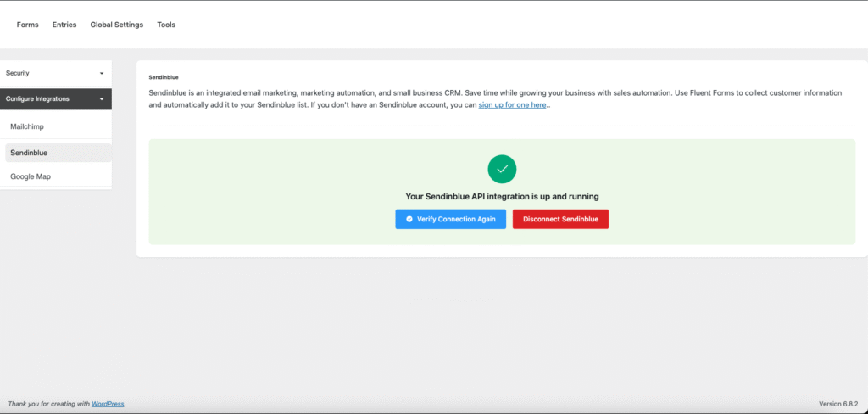The width and height of the screenshot is (868, 414).
Task: Click the check icon inside Verify button
Action: (409, 219)
